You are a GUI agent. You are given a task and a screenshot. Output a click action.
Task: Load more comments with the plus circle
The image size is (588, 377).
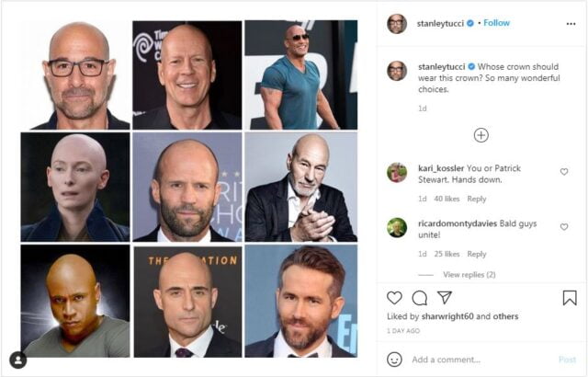pyautogui.click(x=481, y=135)
